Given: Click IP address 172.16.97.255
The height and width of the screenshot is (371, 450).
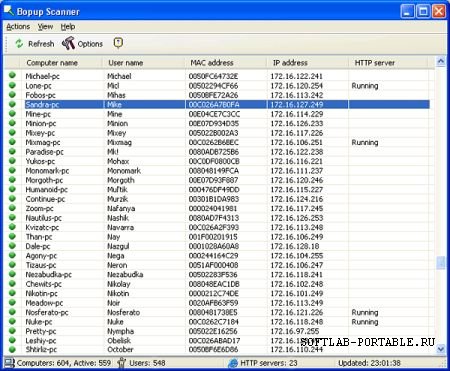Looking at the screenshot, I should tap(295, 331).
